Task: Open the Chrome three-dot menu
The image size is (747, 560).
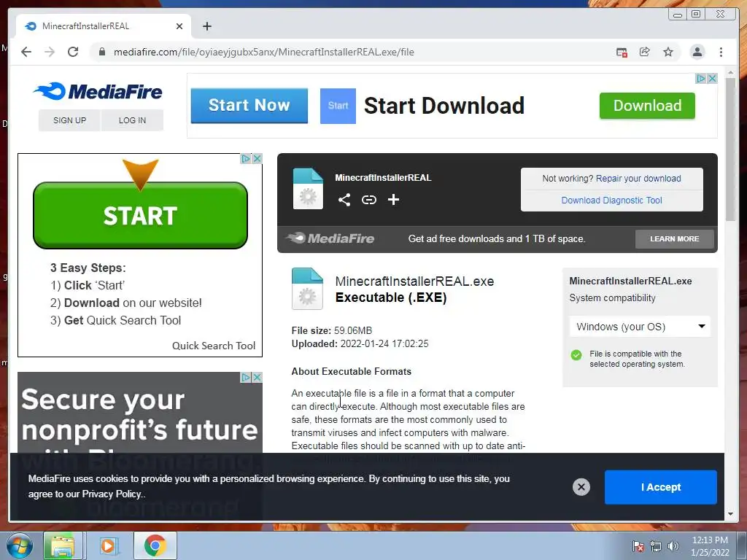Action: tap(721, 52)
